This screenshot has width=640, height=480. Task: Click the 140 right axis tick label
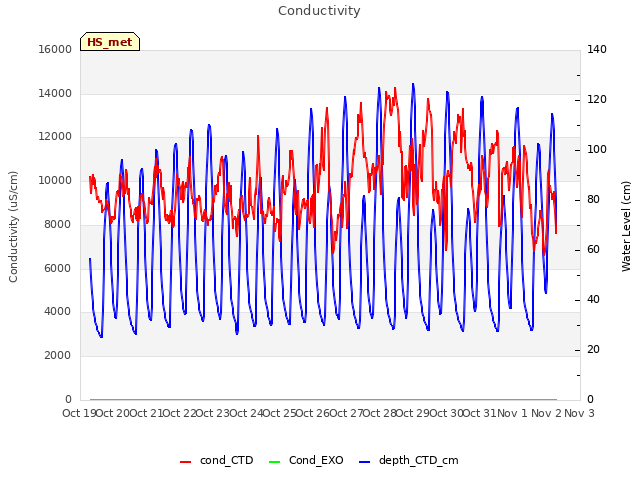[597, 49]
